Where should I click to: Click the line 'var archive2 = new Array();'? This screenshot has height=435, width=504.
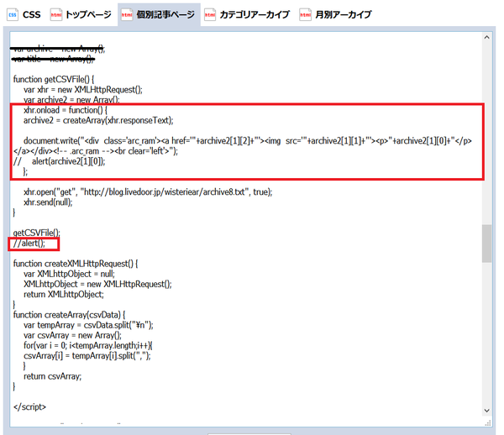(71, 100)
